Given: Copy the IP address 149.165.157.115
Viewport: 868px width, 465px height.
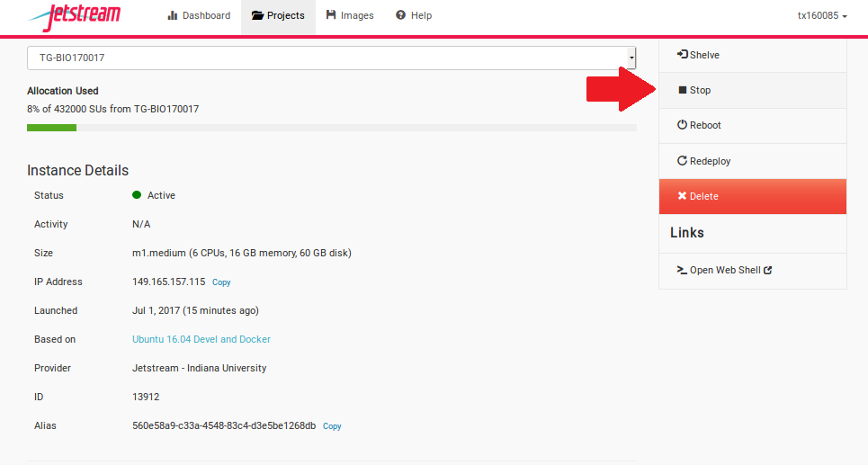Looking at the screenshot, I should click(x=221, y=282).
